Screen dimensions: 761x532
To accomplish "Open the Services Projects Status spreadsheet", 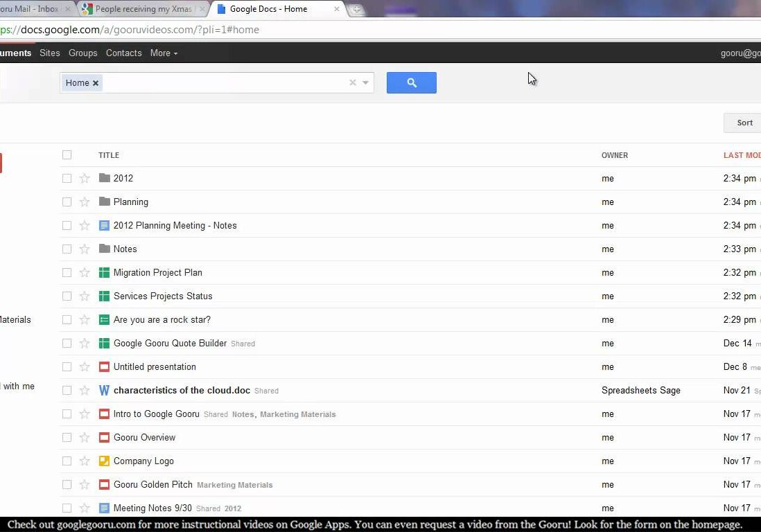I will tap(163, 296).
